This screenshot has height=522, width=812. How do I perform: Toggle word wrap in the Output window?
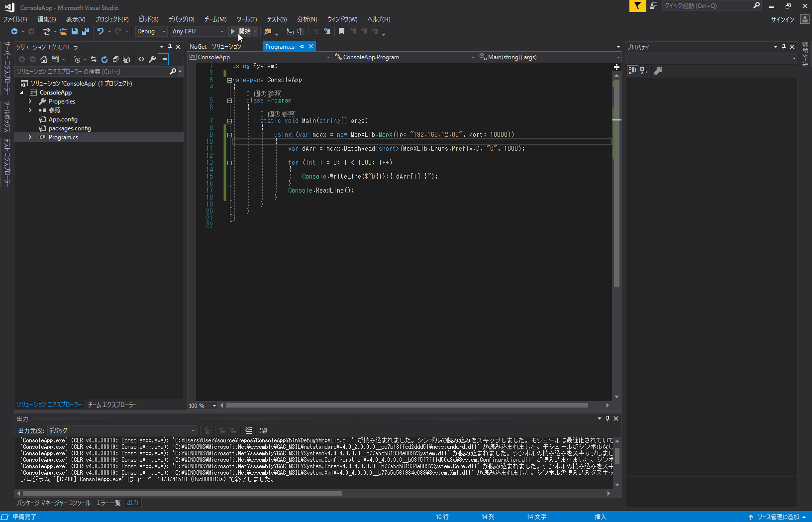[x=263, y=430]
